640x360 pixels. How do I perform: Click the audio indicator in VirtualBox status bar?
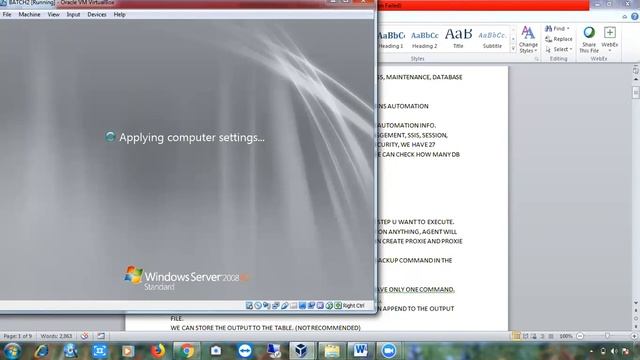pos(267,305)
